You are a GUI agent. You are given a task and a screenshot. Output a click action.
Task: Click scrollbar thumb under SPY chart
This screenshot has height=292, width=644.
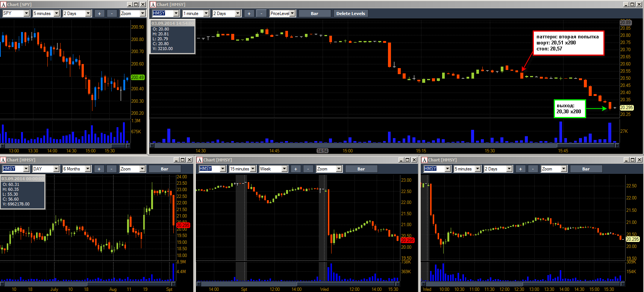click(118, 146)
